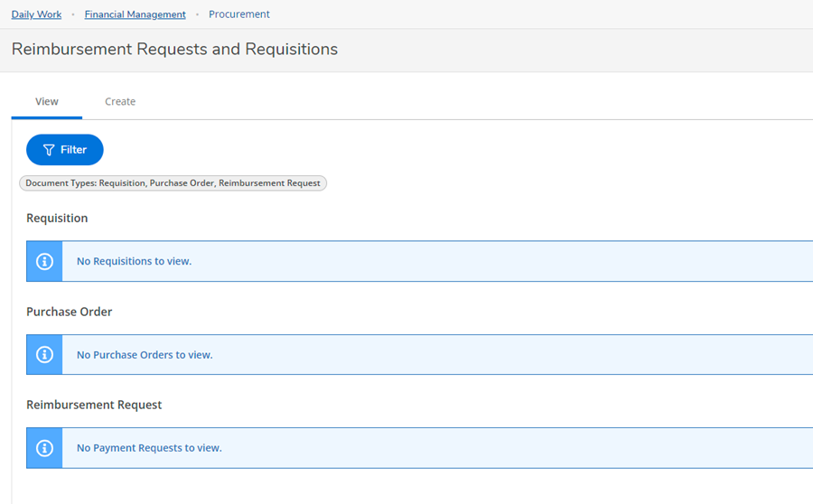Click the Procurement breadcrumb item
Screen dimensions: 813x504
(x=239, y=14)
